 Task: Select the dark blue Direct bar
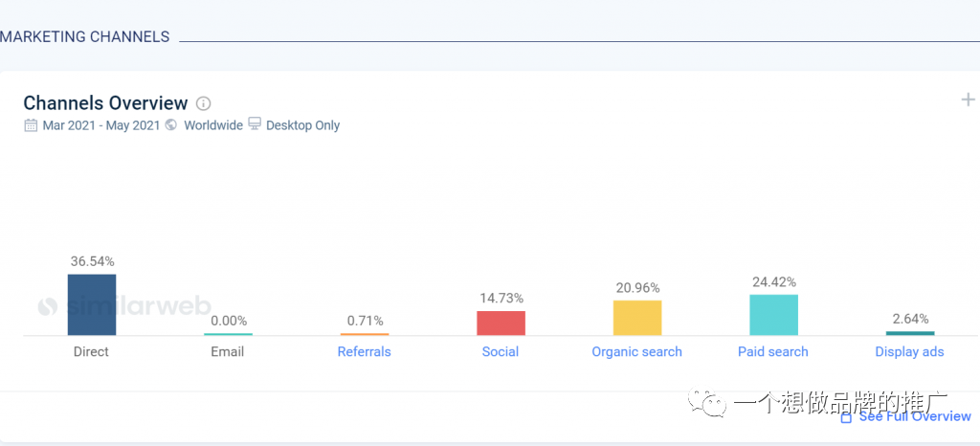[x=92, y=304]
